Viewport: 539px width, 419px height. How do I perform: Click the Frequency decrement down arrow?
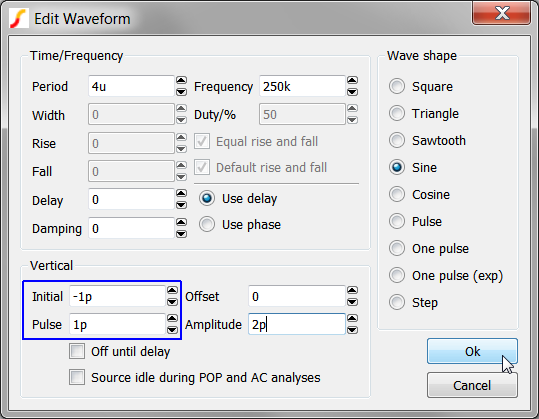[352, 92]
